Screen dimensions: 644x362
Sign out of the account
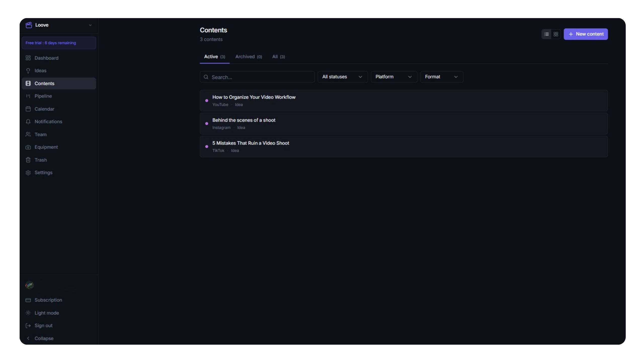click(44, 326)
